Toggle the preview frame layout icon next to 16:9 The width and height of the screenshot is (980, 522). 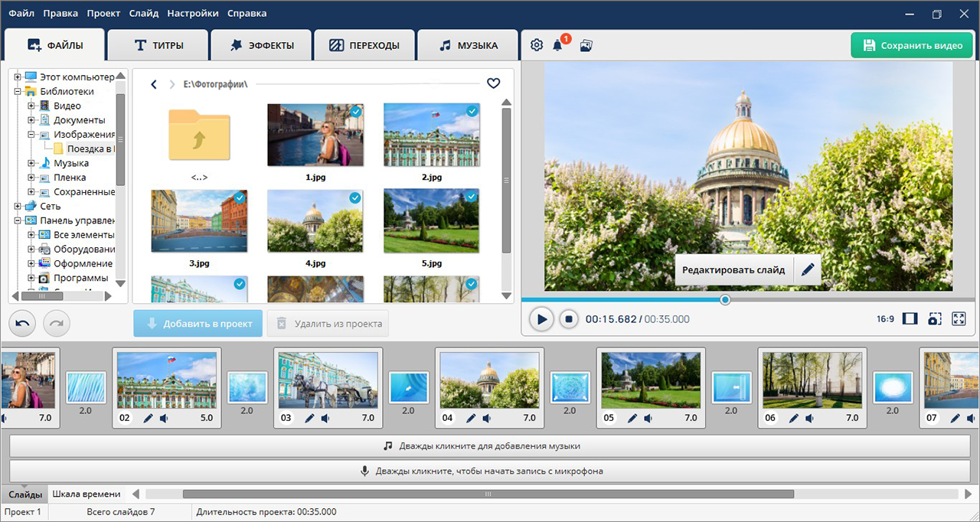(910, 319)
